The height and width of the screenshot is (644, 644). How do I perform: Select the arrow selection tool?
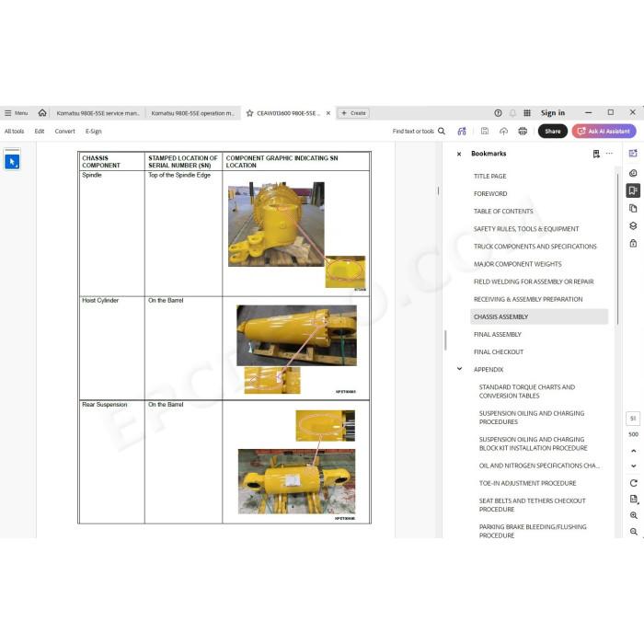click(12, 162)
